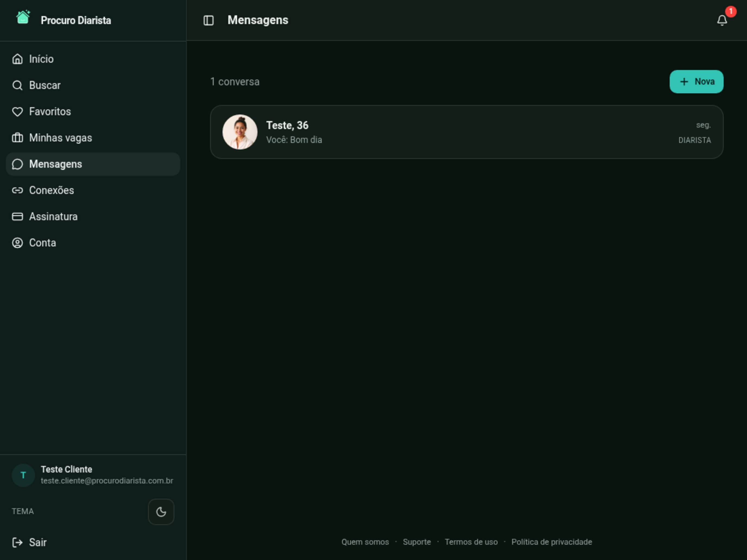Click the link icon next to Conexões
The height and width of the screenshot is (560, 747).
[18, 190]
